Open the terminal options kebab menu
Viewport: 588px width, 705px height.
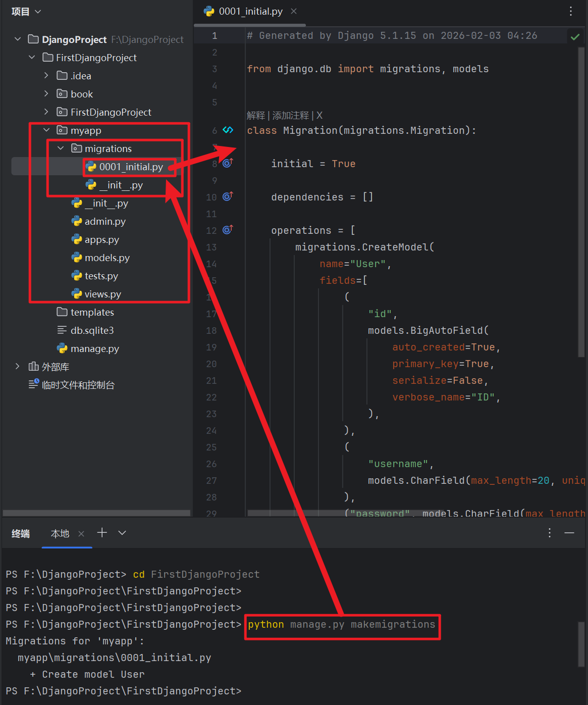point(550,533)
